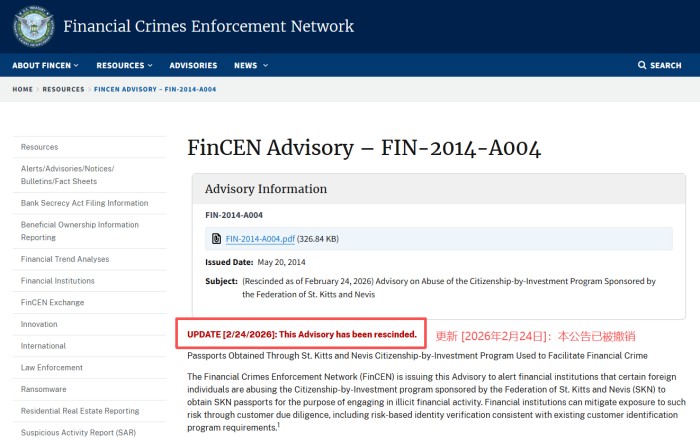Click the FinCEN seal logo
Image resolution: width=700 pixels, height=438 pixels.
click(33, 26)
